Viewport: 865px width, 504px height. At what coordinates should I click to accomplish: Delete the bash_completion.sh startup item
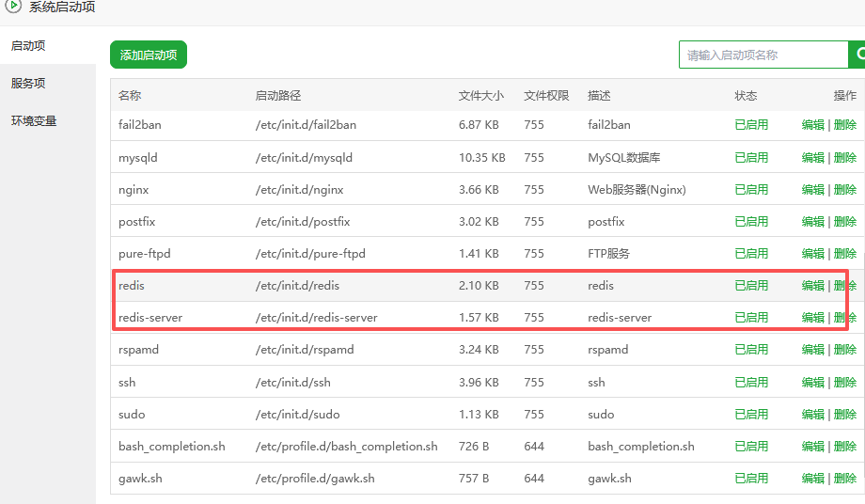[844, 446]
